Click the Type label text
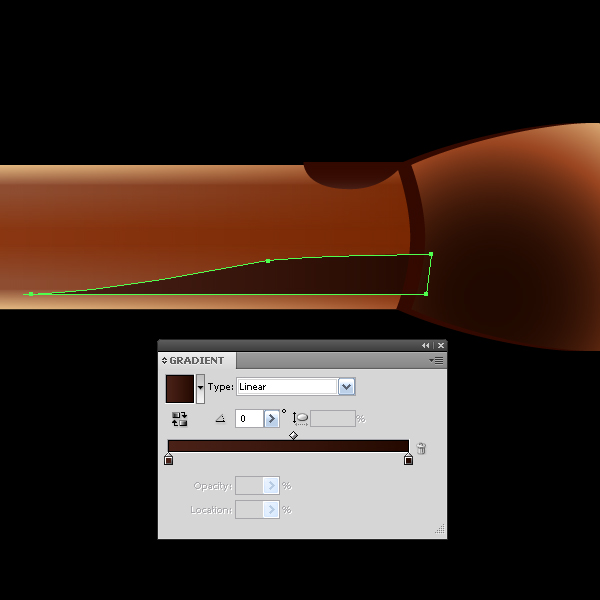This screenshot has height=600, width=600. pos(220,386)
